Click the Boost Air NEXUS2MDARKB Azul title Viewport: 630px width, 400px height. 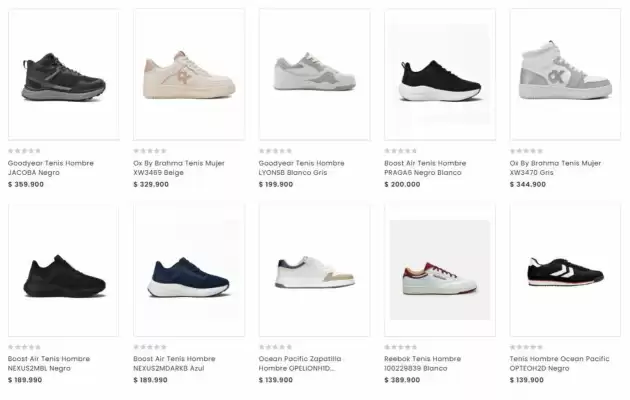174,363
